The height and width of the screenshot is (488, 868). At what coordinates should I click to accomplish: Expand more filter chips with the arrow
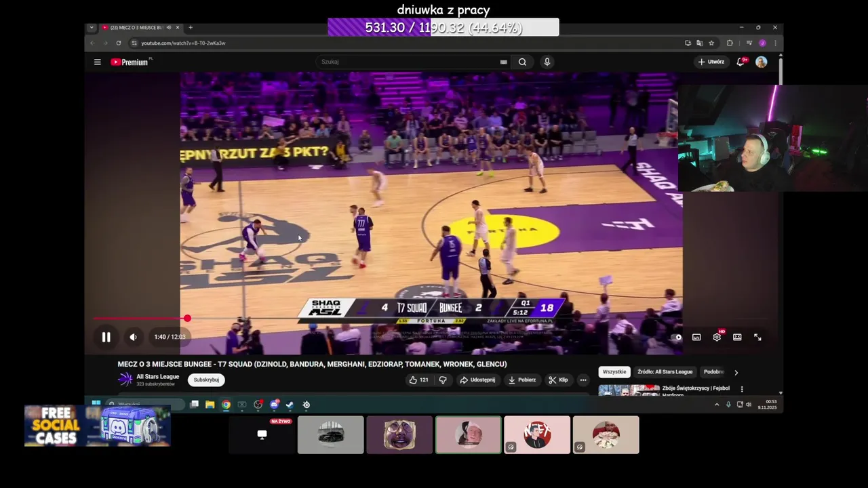pos(736,372)
